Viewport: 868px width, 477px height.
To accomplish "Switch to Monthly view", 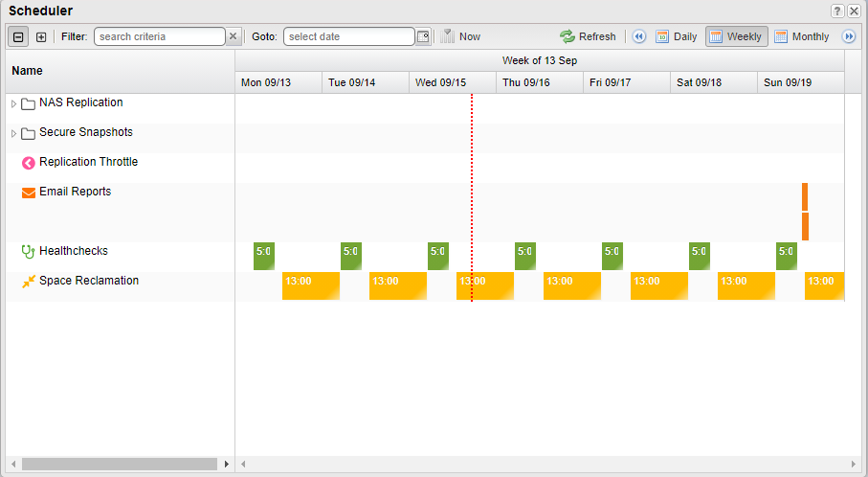I will pyautogui.click(x=801, y=36).
